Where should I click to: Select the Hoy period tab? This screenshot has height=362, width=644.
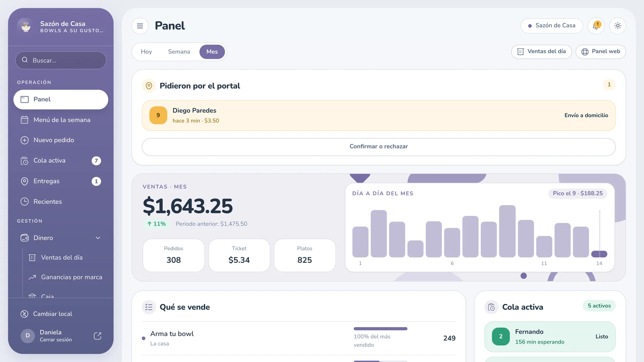pyautogui.click(x=146, y=52)
